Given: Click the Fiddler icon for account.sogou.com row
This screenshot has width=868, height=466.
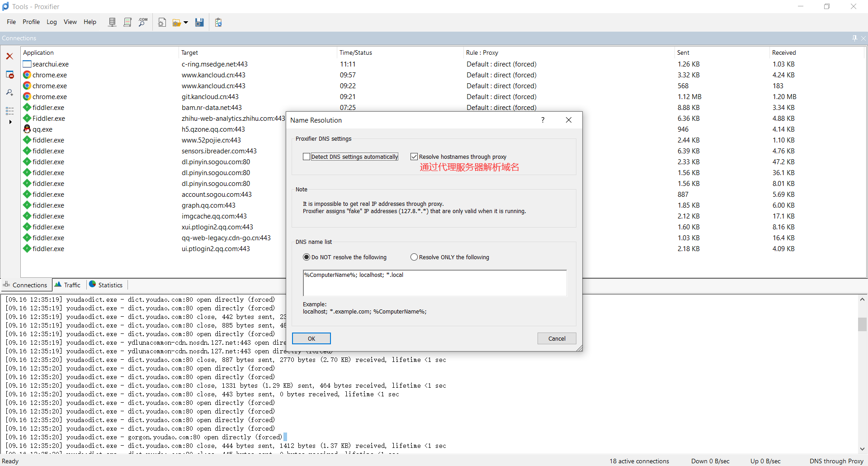Looking at the screenshot, I should click(x=27, y=195).
